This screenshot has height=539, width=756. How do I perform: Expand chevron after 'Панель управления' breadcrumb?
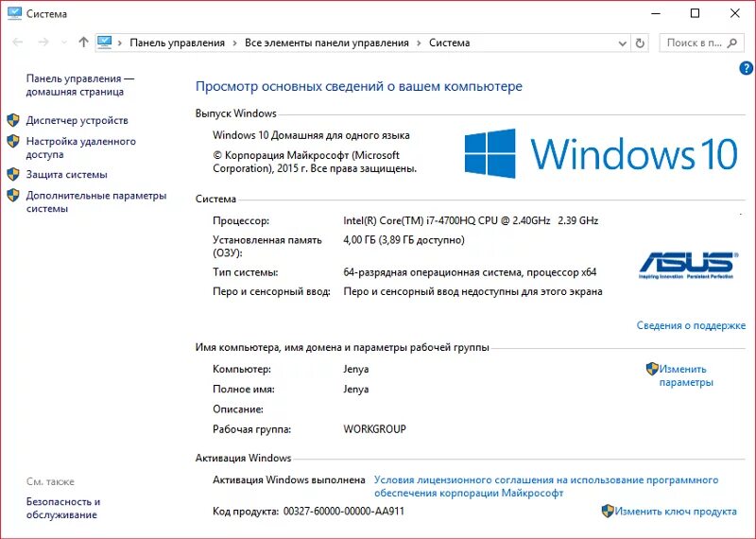pyautogui.click(x=234, y=43)
